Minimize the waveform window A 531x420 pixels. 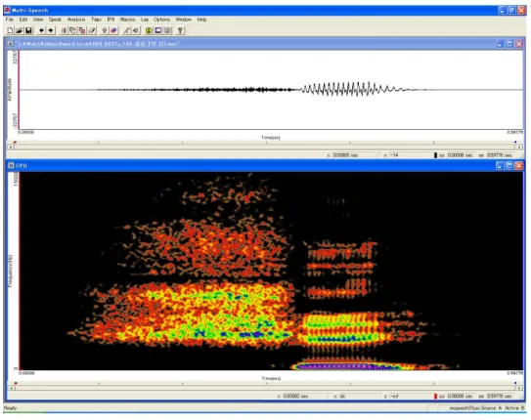[x=500, y=44]
